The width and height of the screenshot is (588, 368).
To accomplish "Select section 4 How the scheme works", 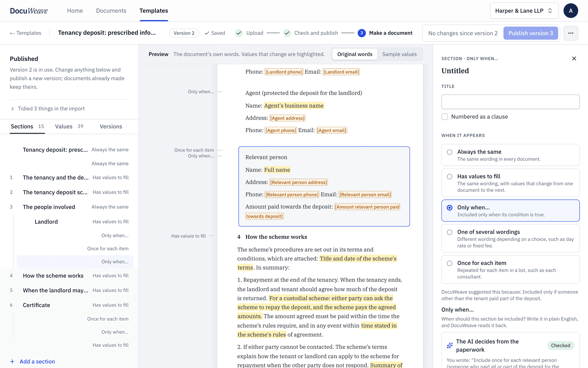I will (69, 276).
